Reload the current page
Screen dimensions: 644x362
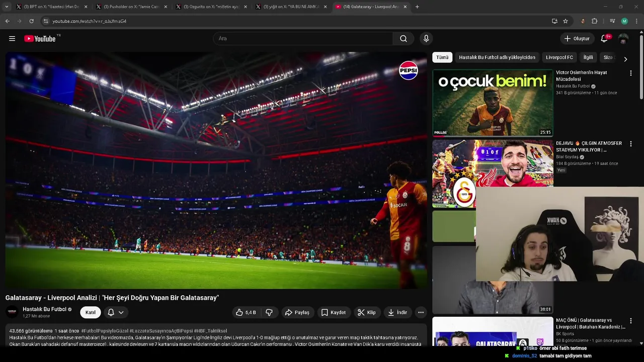click(x=31, y=21)
